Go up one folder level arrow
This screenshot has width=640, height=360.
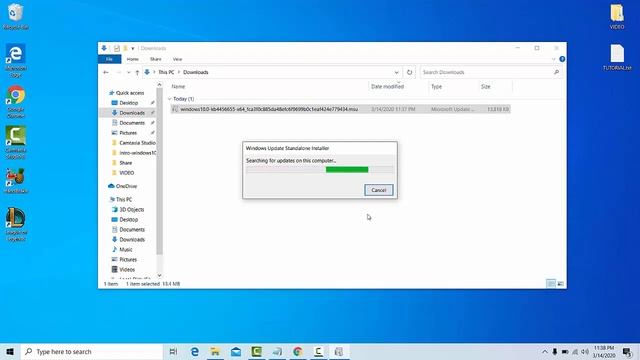pyautogui.click(x=137, y=72)
